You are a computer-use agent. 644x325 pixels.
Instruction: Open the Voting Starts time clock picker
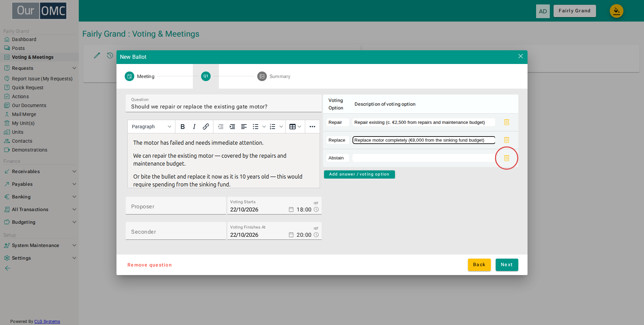coord(316,209)
